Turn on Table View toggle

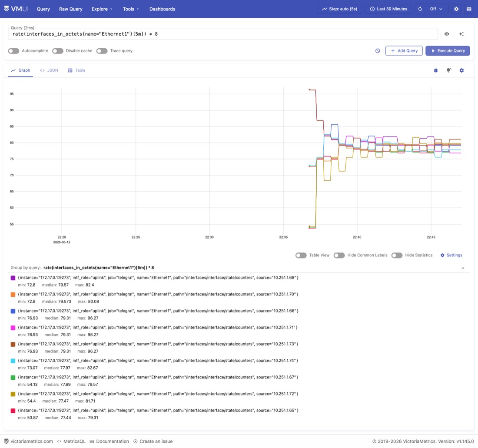(301, 255)
